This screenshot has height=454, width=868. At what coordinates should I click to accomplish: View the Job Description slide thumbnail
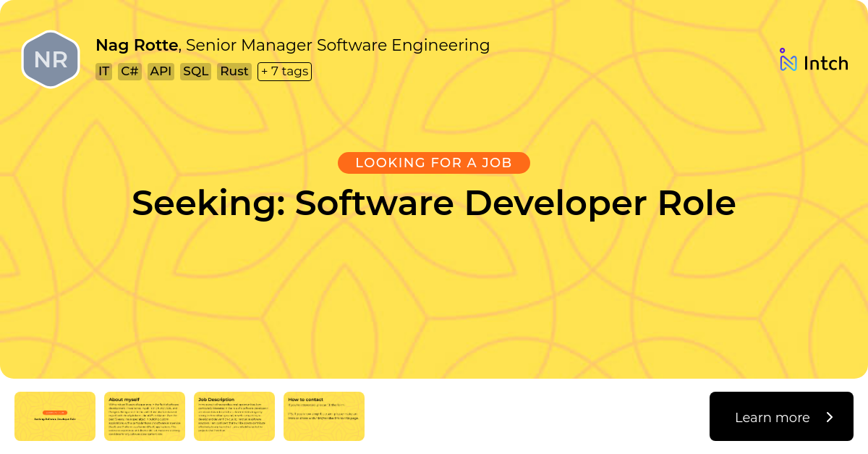tap(234, 416)
